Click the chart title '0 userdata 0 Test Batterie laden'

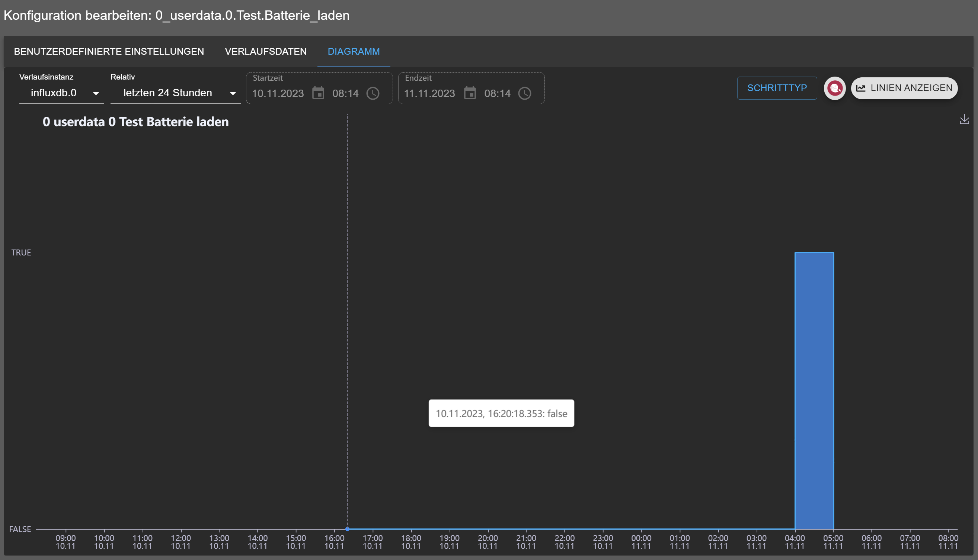click(x=135, y=122)
